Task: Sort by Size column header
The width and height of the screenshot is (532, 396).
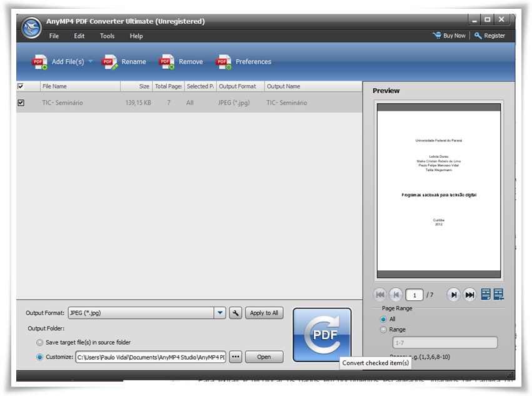Action: 136,86
